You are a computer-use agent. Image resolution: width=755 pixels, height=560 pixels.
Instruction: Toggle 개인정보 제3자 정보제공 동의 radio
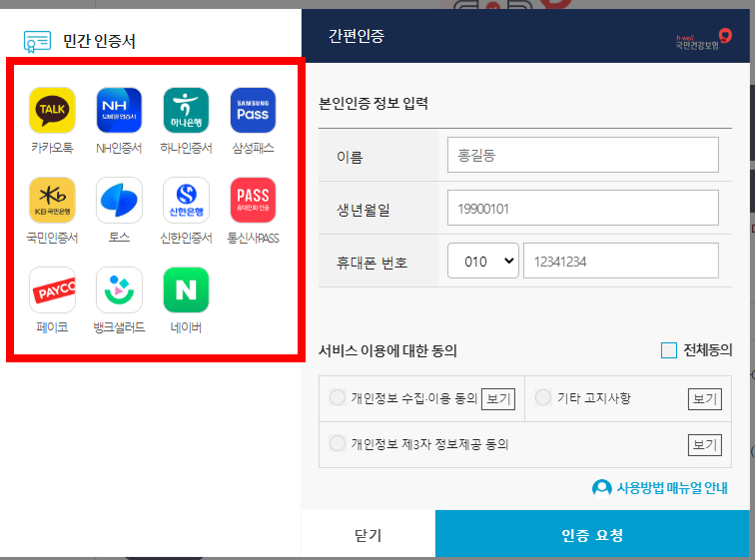[338, 443]
